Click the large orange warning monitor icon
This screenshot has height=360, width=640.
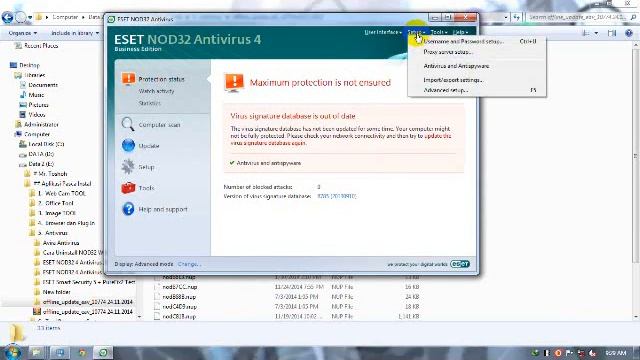click(234, 82)
